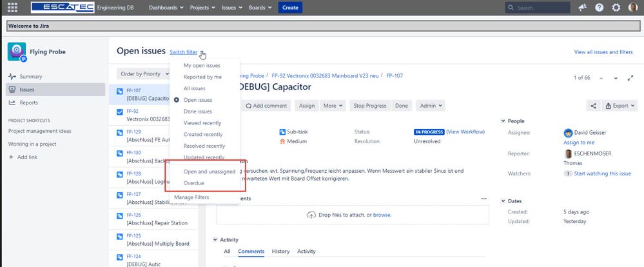Click the FP-92 task type icon
Screen dimensions: 644x267
[119, 112]
